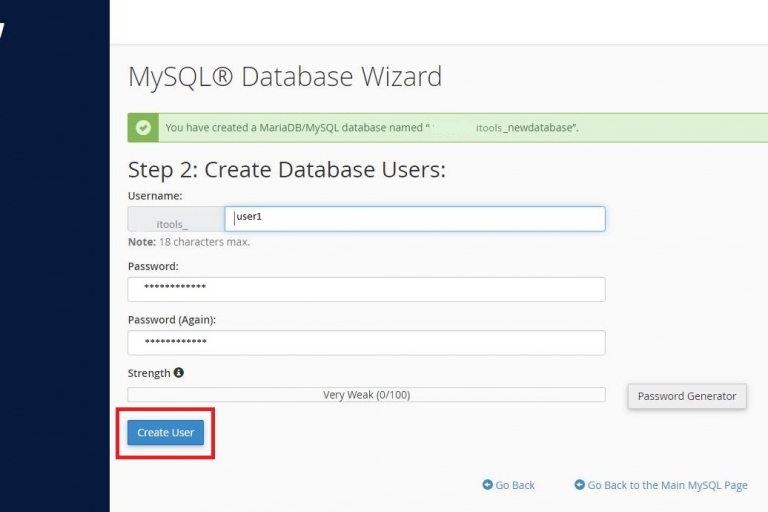
Task: Click the '18 characters max' note
Action: tap(189, 242)
